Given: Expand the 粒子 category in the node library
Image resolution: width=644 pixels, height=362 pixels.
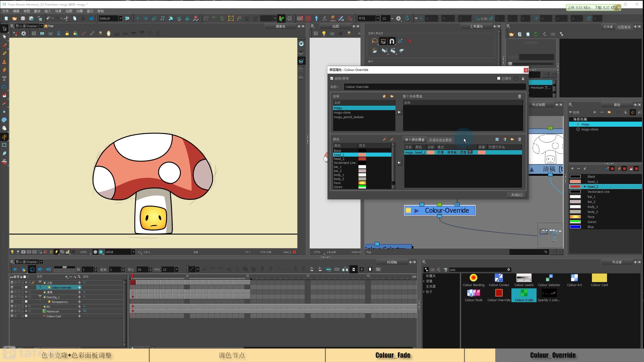Looking at the screenshot, I should (424, 292).
